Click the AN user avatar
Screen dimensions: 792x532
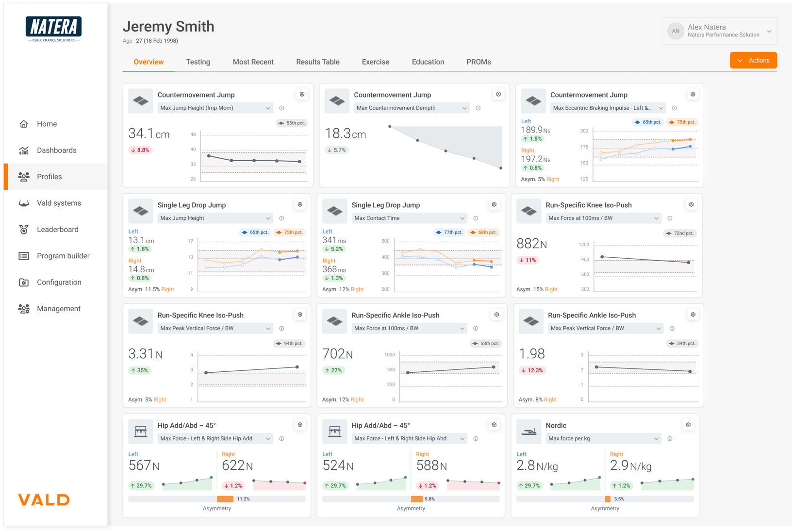(676, 31)
